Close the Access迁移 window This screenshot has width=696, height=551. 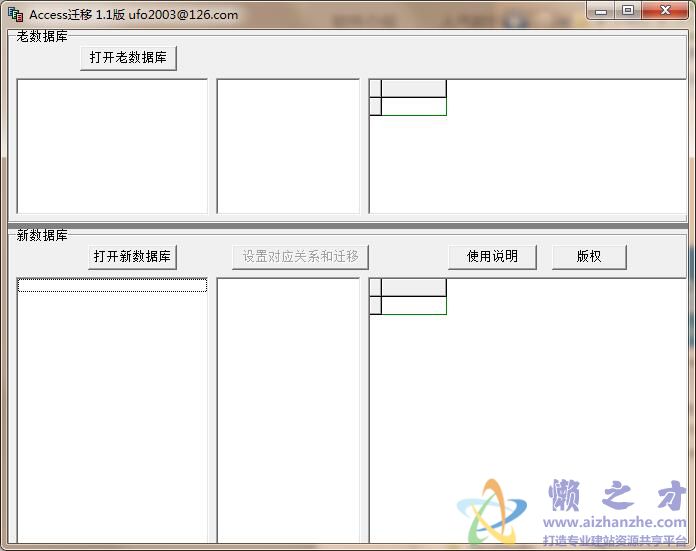(x=665, y=11)
